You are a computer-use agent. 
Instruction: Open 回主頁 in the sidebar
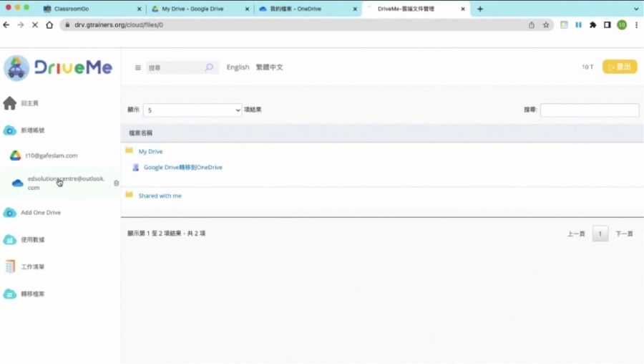(29, 103)
